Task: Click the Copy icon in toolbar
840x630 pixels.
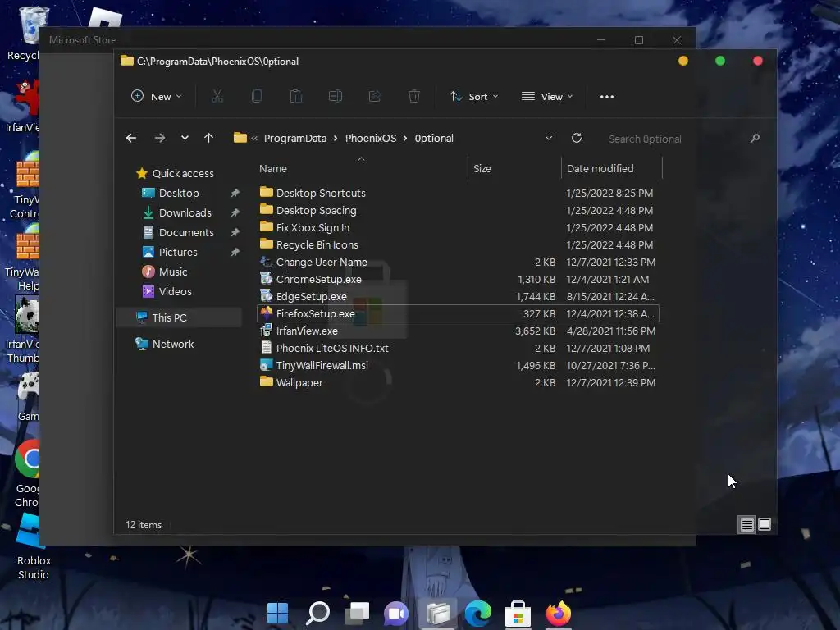Action: (257, 97)
